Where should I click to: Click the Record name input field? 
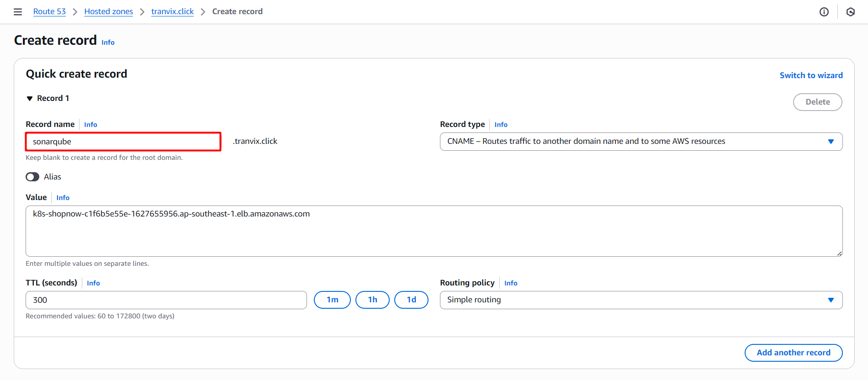coord(123,142)
